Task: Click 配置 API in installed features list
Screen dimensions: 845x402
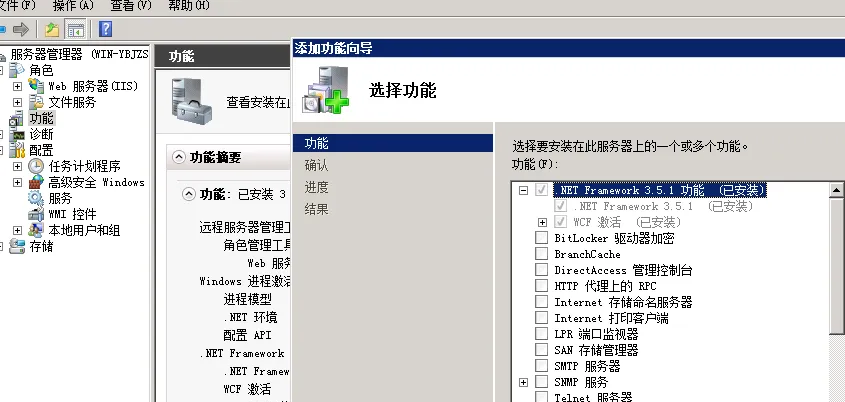Action: 247,335
